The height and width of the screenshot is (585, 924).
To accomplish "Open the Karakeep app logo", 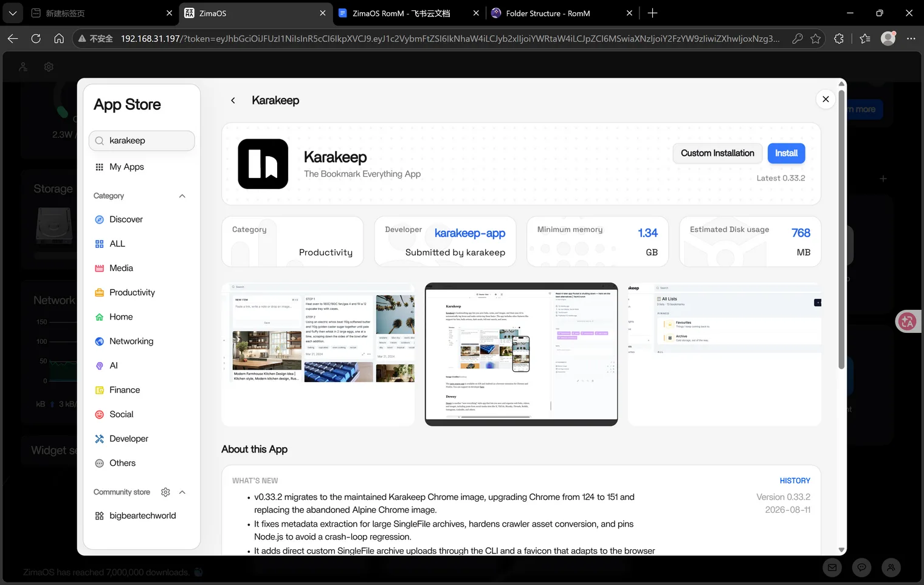I will [x=263, y=164].
